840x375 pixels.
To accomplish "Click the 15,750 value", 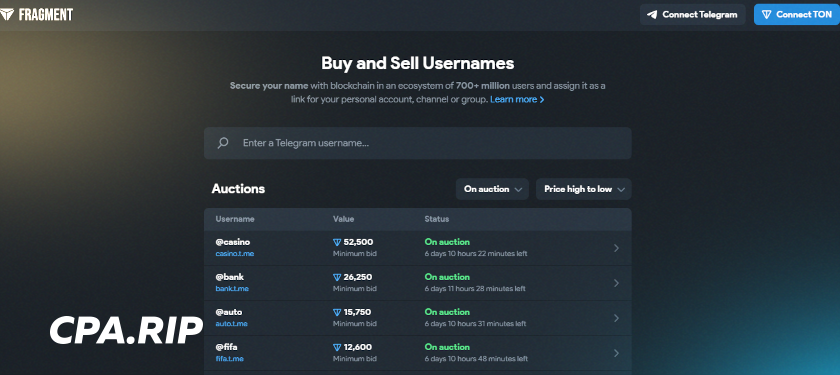I will (357, 312).
